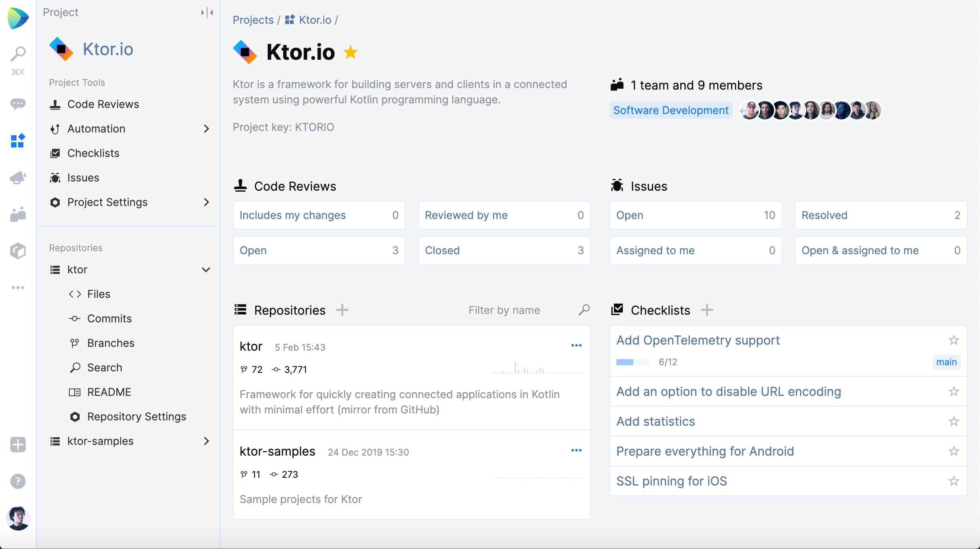The width and height of the screenshot is (980, 549).
Task: Star the SSL pinning for iOS checklist
Action: tap(954, 481)
